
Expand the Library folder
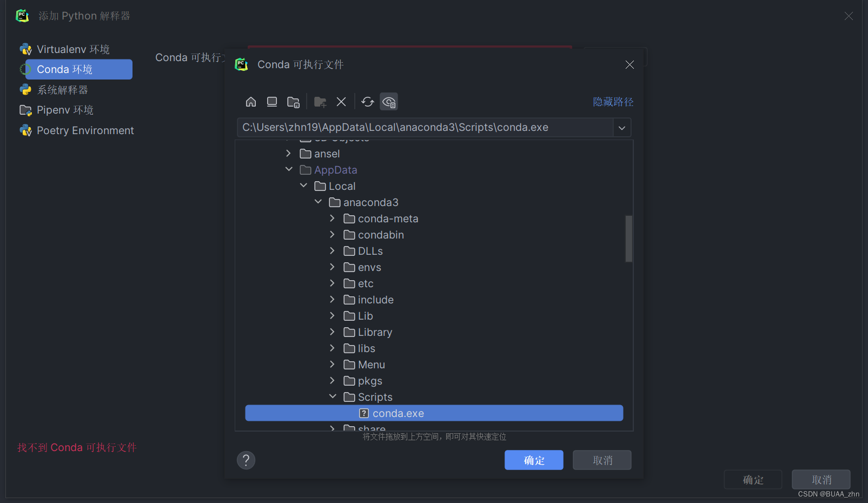click(332, 332)
